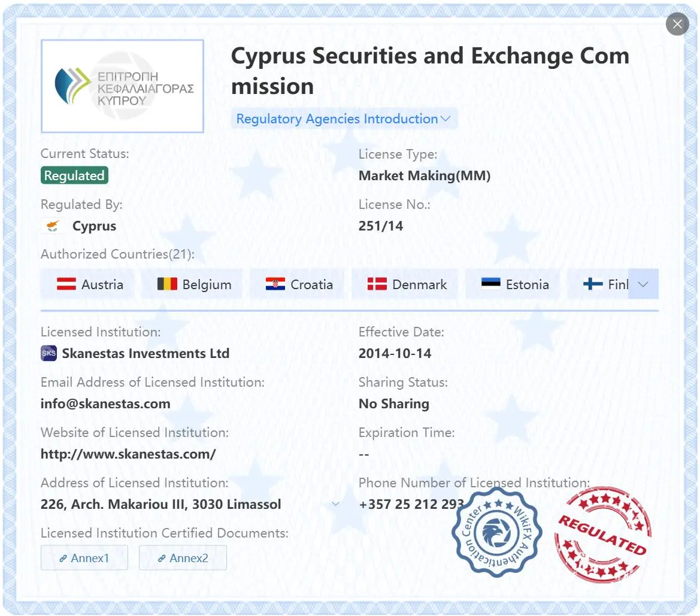Viewport: 700px width, 616px height.
Task: Click the red REGULATED stamp
Action: tap(602, 535)
